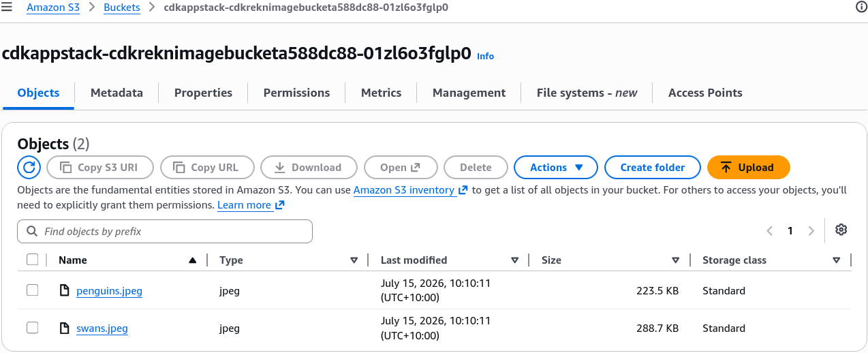Sort by Size column arrow

pos(675,260)
